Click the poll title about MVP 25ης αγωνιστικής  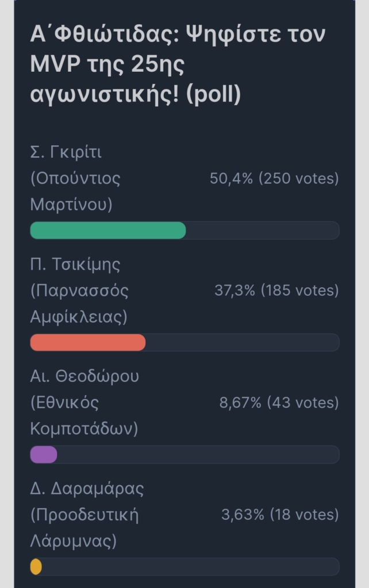point(178,64)
